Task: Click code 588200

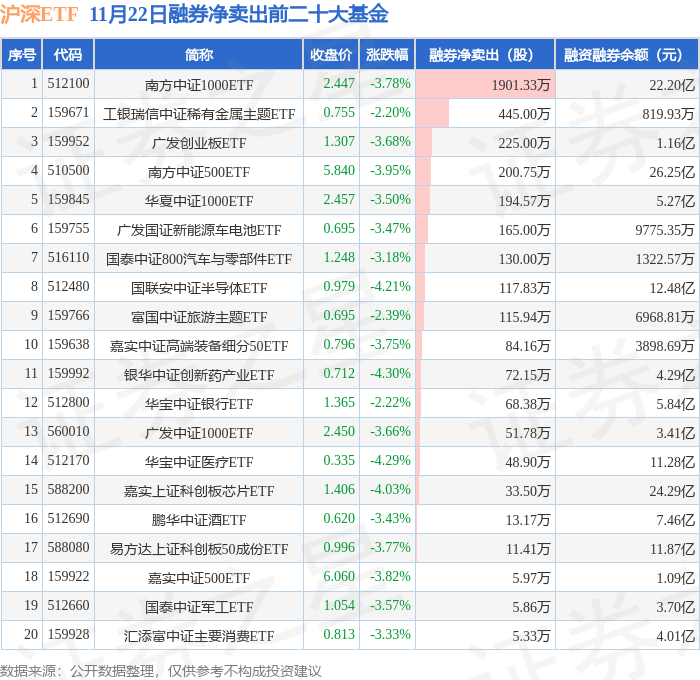Action: (68, 490)
